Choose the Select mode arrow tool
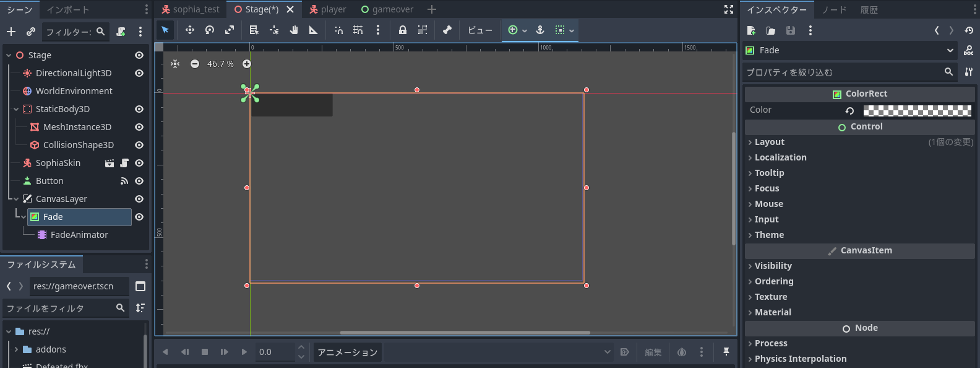This screenshot has width=980, height=368. [x=165, y=30]
